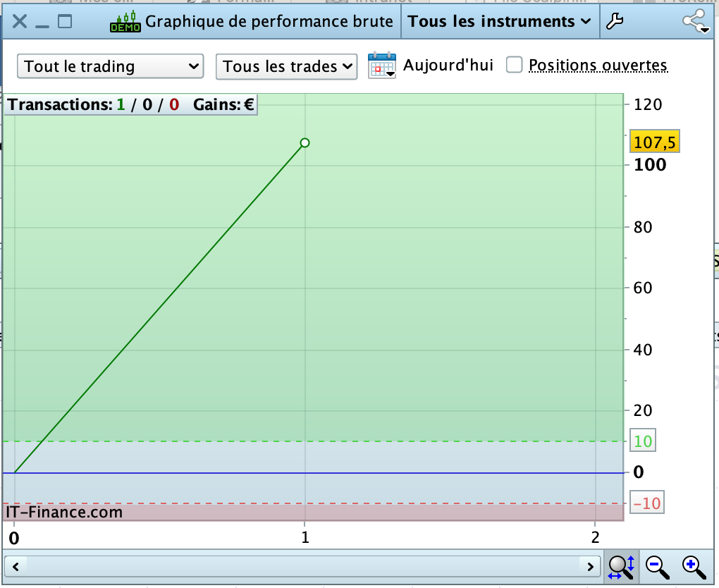Image resolution: width=719 pixels, height=588 pixels.
Task: Click the data point at trade 1
Action: [x=305, y=143]
